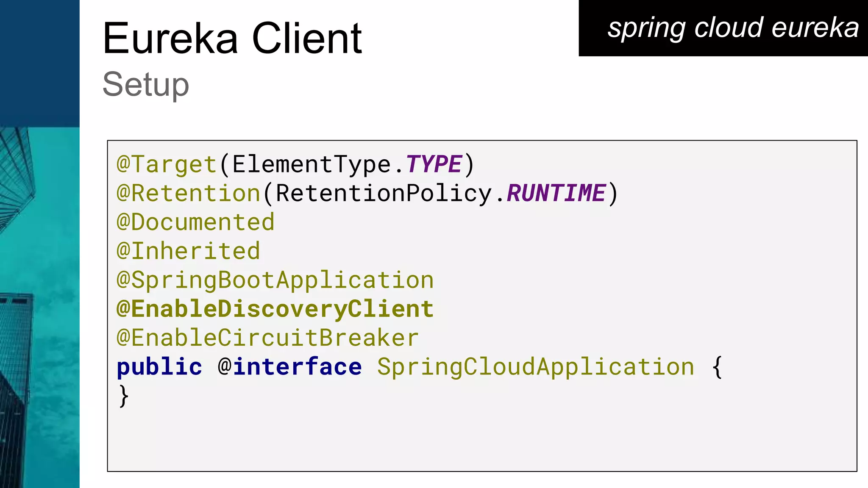Screen dimensions: 868x488
Task: Click the bold '@EnableDiscoveryClient' annotation
Action: (x=275, y=309)
